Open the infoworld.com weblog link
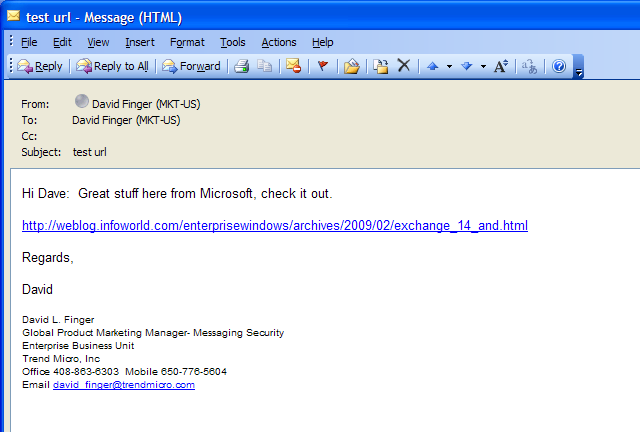Screen dimensions: 640x432 tap(275, 225)
